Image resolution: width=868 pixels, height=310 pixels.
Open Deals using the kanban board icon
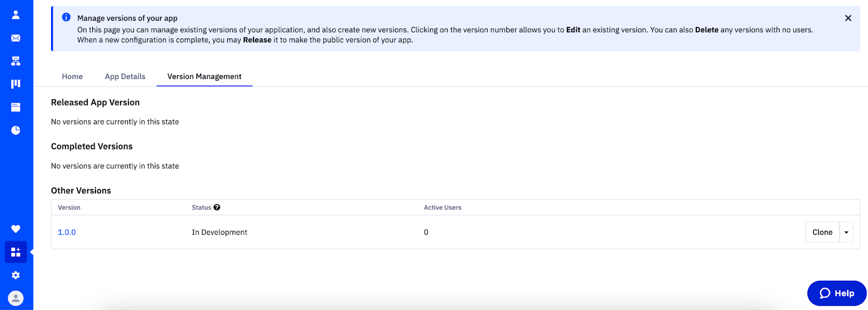(x=16, y=84)
